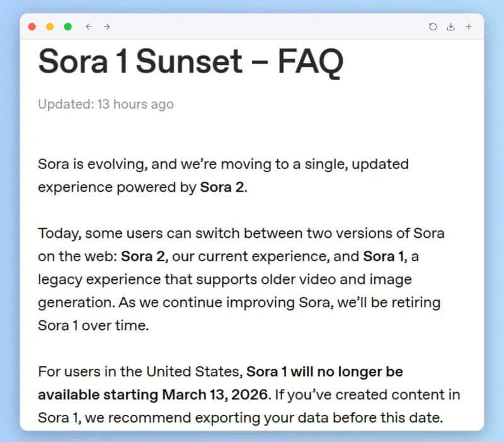Viewport: 504px width, 442px height.
Task: Close the window with the red button
Action: tap(32, 26)
